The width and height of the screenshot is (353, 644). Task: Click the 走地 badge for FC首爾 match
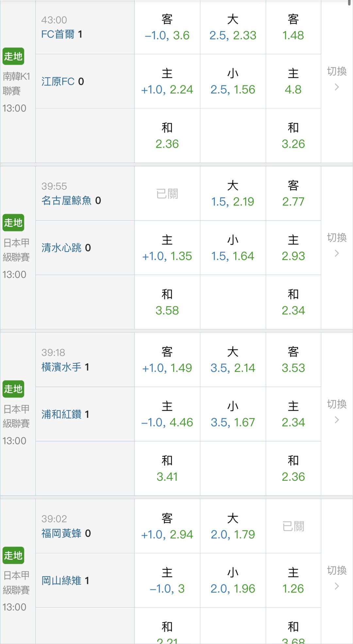click(x=13, y=57)
